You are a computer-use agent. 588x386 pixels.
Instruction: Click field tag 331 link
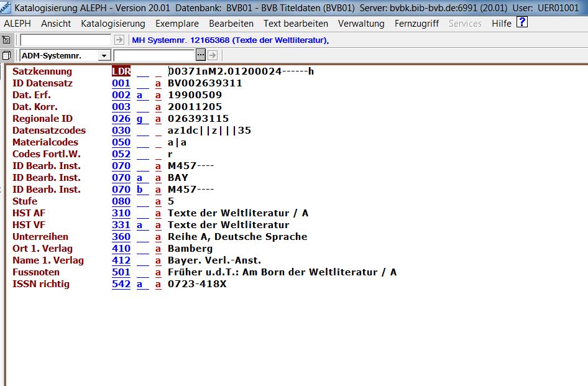click(x=121, y=225)
